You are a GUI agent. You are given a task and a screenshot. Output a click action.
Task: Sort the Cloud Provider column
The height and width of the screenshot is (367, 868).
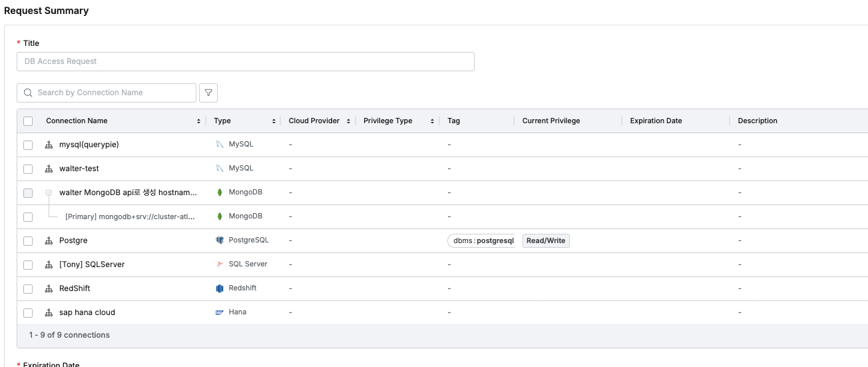(348, 121)
